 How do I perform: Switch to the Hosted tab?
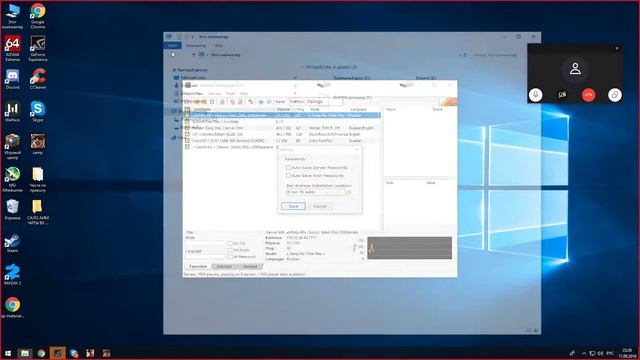(250, 267)
